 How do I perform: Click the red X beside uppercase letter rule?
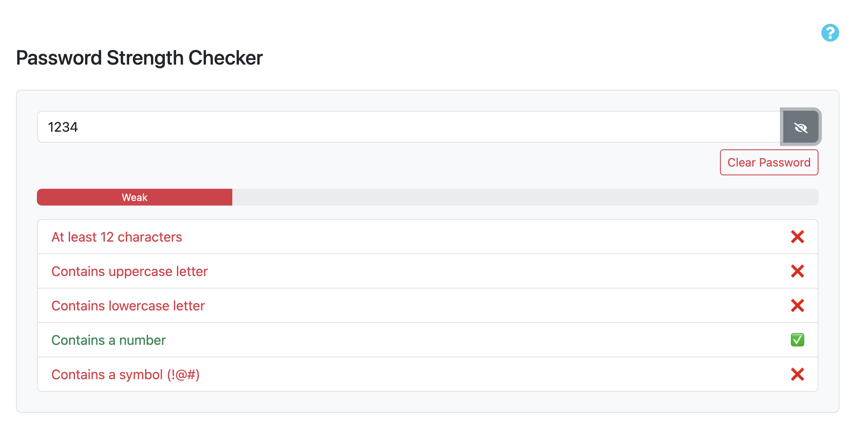797,271
